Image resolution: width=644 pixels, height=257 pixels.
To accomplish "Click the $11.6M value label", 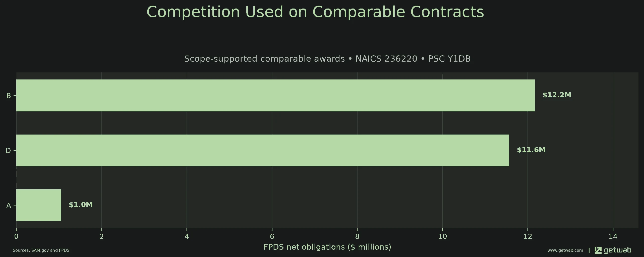I will coord(531,150).
